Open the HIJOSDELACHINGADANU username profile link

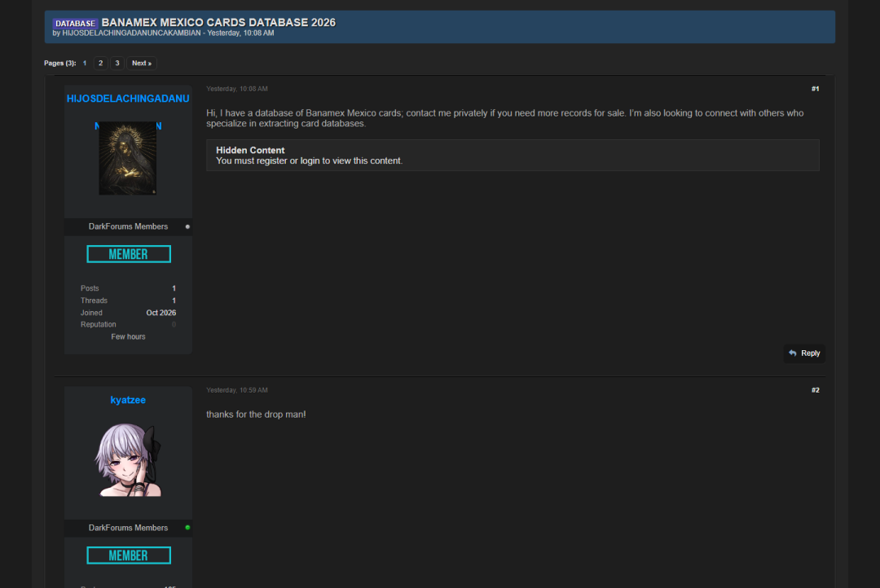[x=128, y=99]
